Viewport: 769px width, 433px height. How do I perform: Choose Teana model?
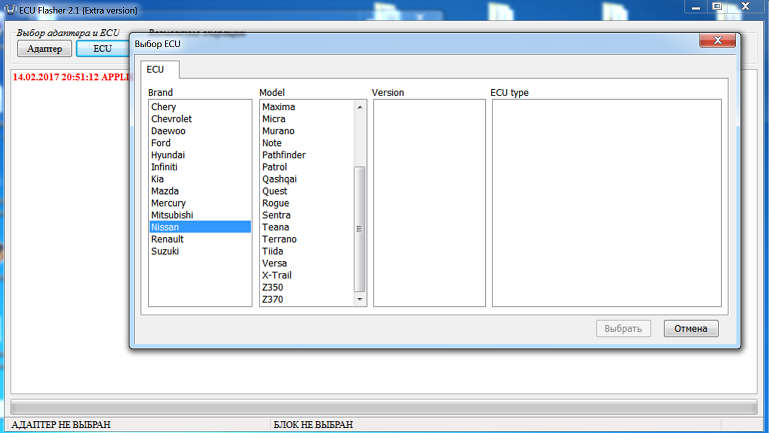(307, 227)
